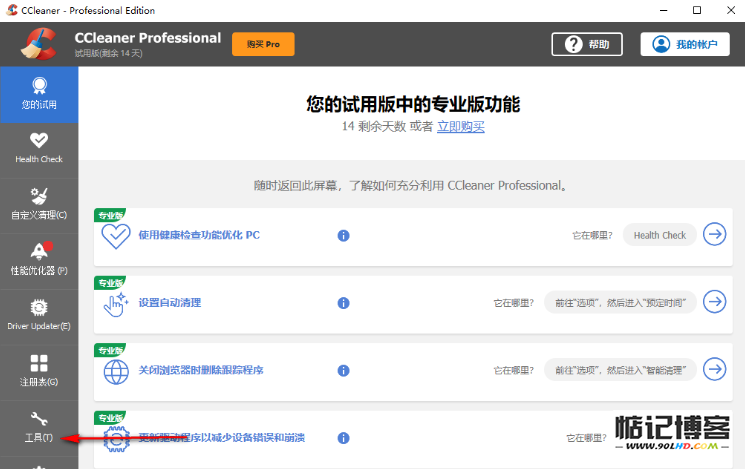
Task: Show info for 设置自动清理 feature
Action: 344,303
